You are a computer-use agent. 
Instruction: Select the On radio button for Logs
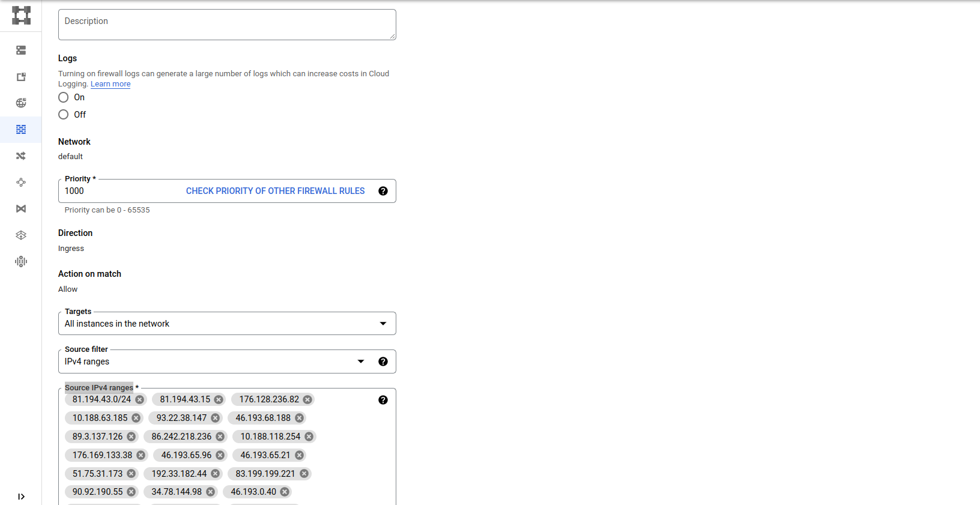point(64,97)
